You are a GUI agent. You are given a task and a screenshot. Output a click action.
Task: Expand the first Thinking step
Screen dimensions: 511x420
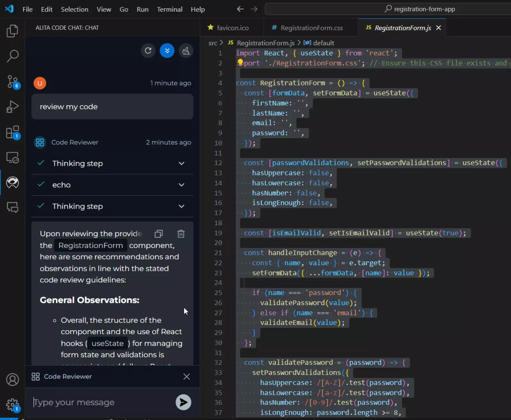181,163
